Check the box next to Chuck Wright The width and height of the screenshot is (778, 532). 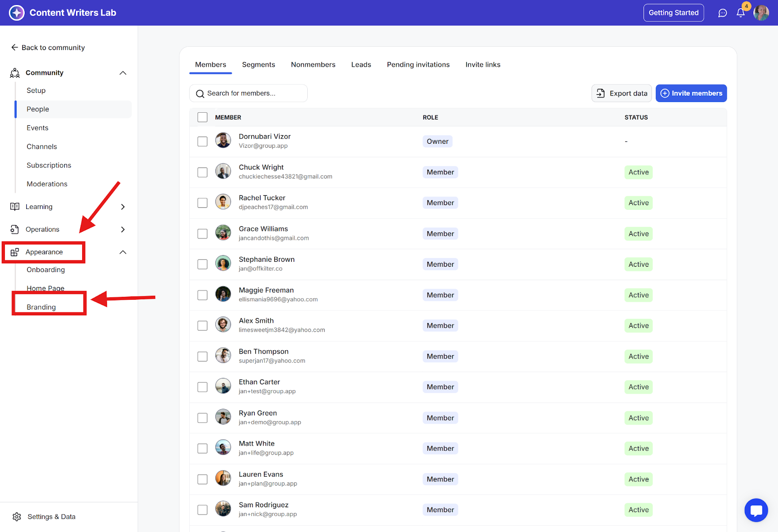coord(202,172)
